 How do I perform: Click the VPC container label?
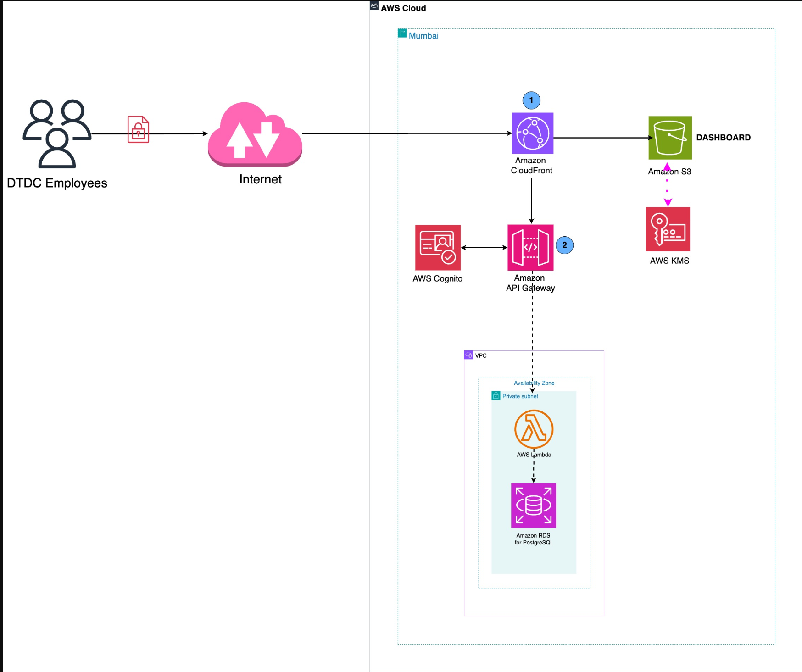(480, 355)
